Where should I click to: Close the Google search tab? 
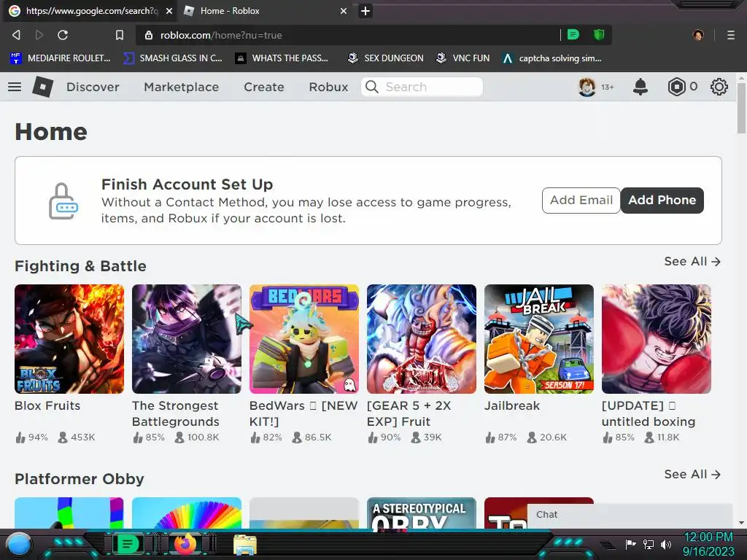[x=169, y=11]
